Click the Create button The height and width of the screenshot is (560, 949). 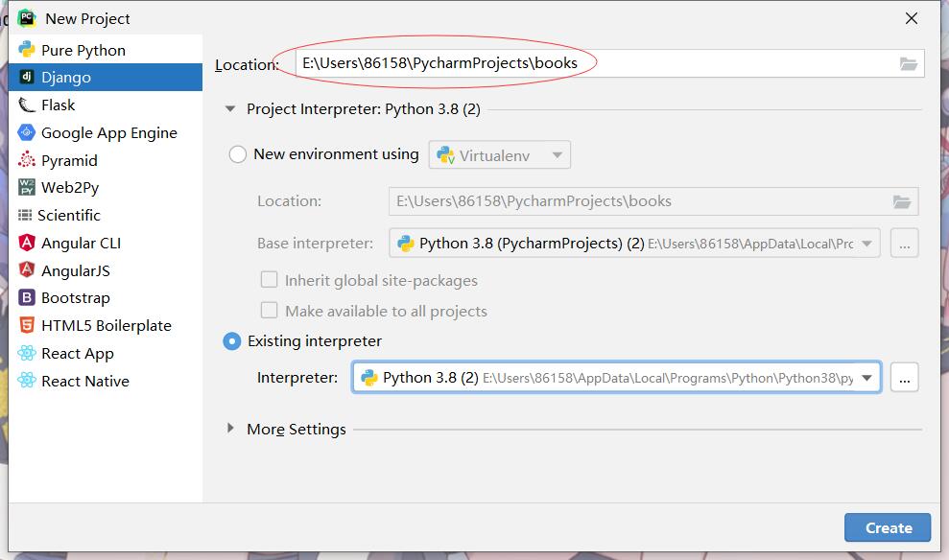(888, 527)
